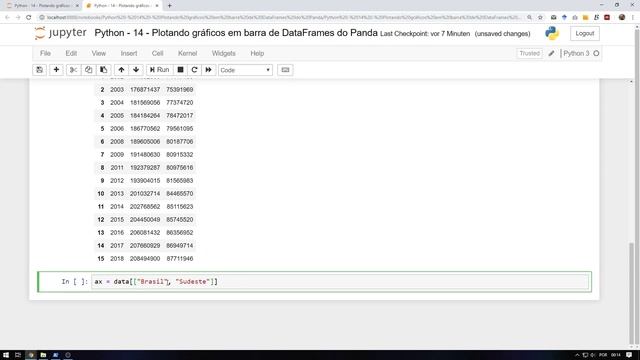
Task: Bookmark this page with star icon
Action: click(540, 18)
